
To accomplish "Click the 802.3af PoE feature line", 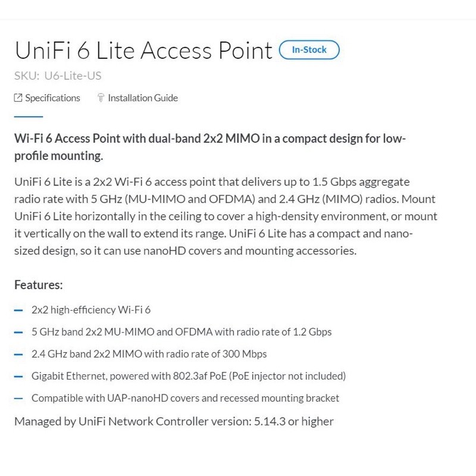I will (188, 376).
